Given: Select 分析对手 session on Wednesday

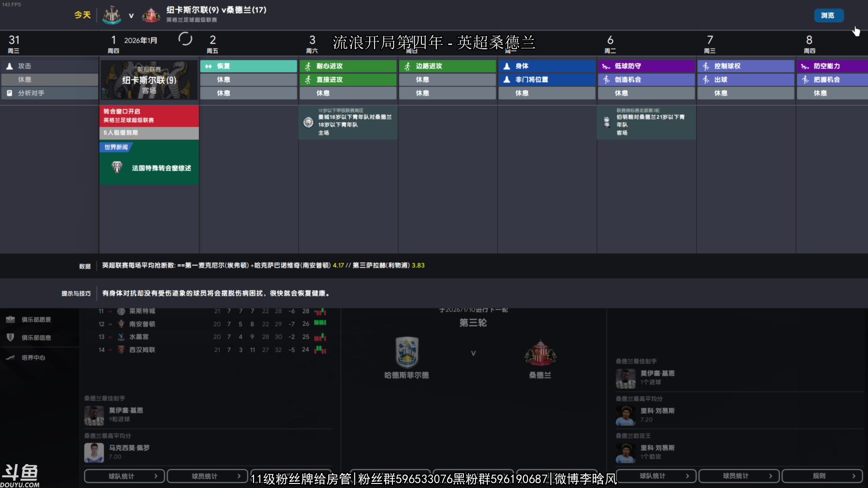Looking at the screenshot, I should [x=50, y=93].
